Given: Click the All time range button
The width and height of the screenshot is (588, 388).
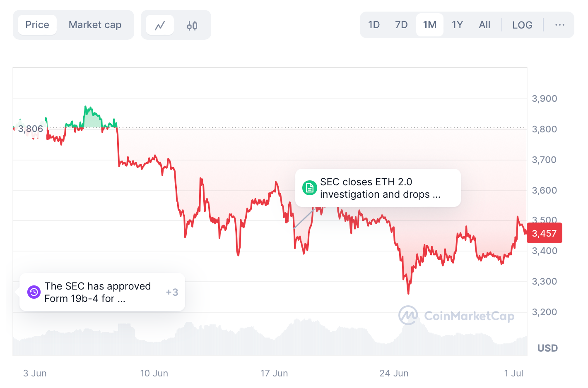Looking at the screenshot, I should point(484,24).
